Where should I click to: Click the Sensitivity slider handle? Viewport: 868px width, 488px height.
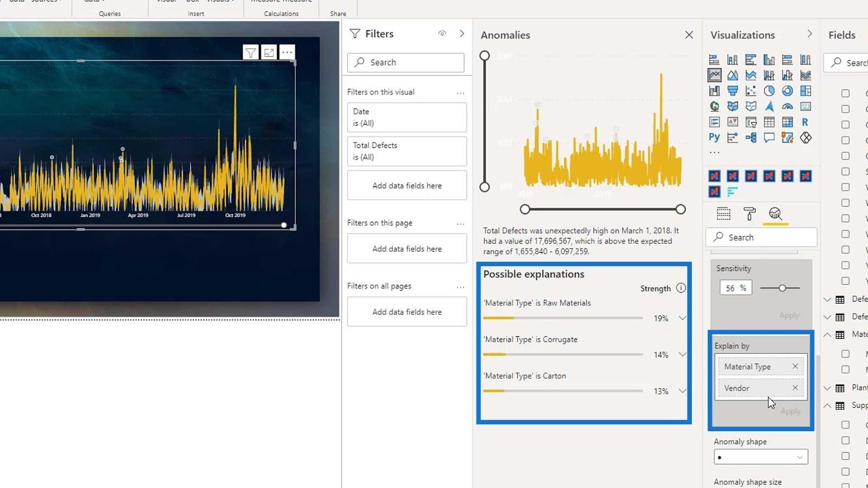(x=782, y=288)
